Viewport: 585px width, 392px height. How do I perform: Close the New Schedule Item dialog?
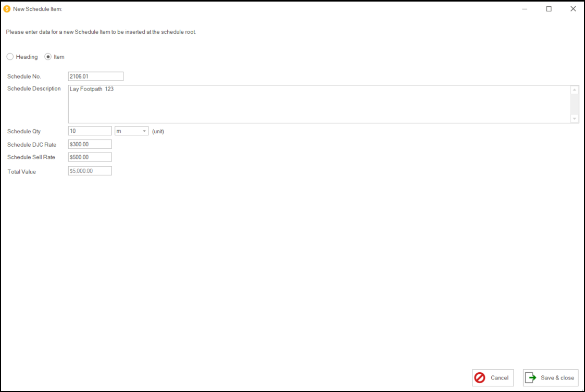click(573, 8)
